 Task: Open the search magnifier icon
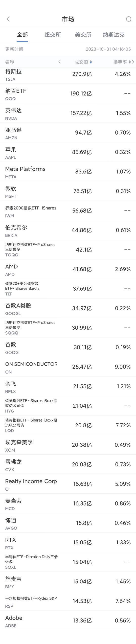click(x=129, y=19)
